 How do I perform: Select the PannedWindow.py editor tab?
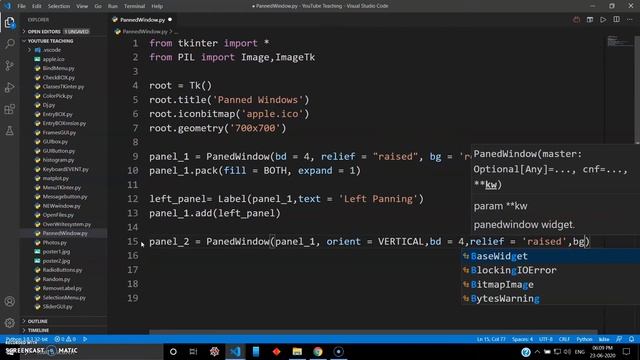(142, 20)
